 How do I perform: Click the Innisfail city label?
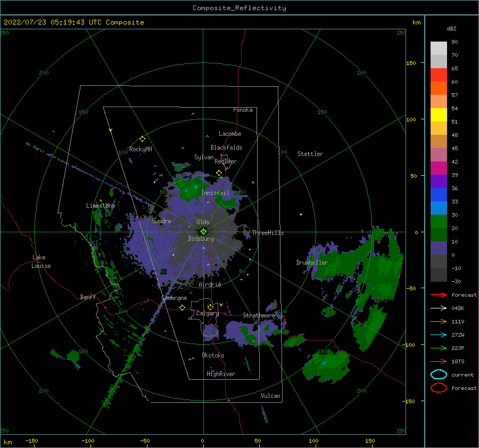[x=215, y=193]
